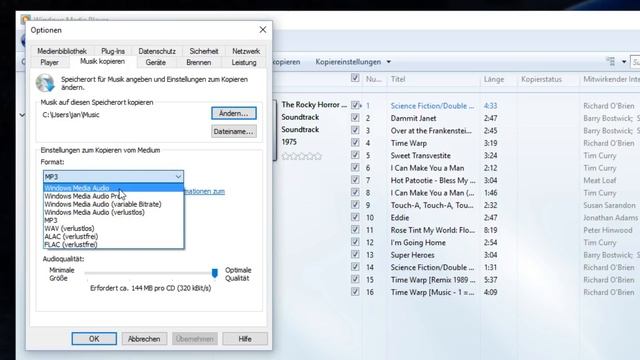Switch to Player tab
Image resolution: width=640 pixels, height=360 pixels.
coord(49,62)
